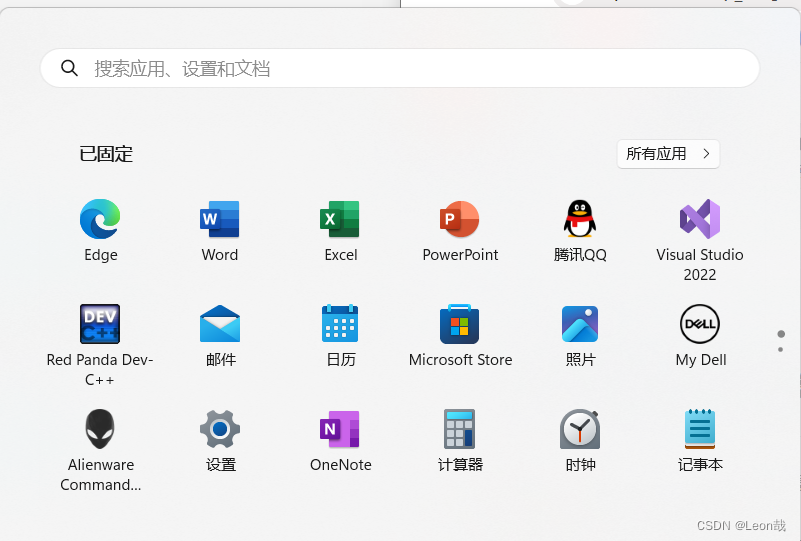Open the 照片 photos app
This screenshot has height=541, width=801.
coord(580,324)
